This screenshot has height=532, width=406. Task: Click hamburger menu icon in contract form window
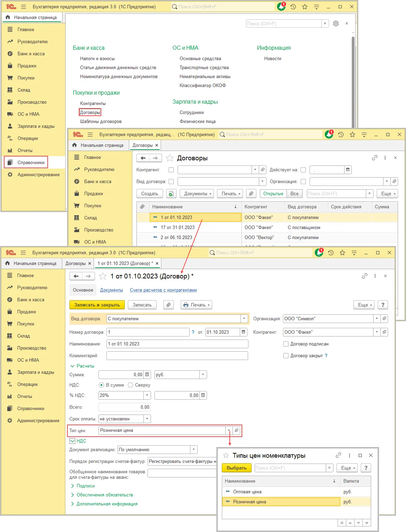coord(23,253)
